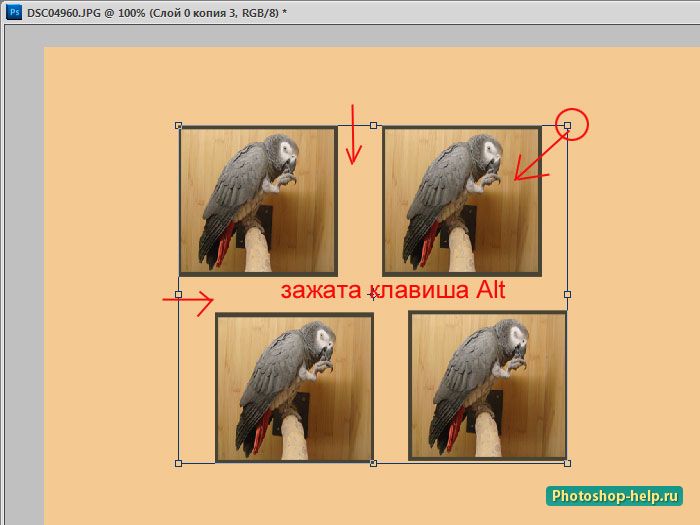The width and height of the screenshot is (700, 525).
Task: Click the bottom-left corner transform handle
Action: click(179, 463)
